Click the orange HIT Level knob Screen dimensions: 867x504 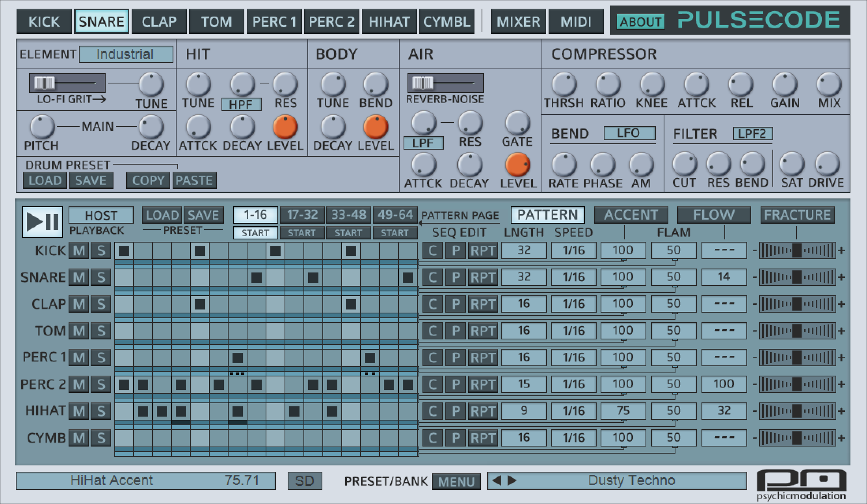[285, 127]
